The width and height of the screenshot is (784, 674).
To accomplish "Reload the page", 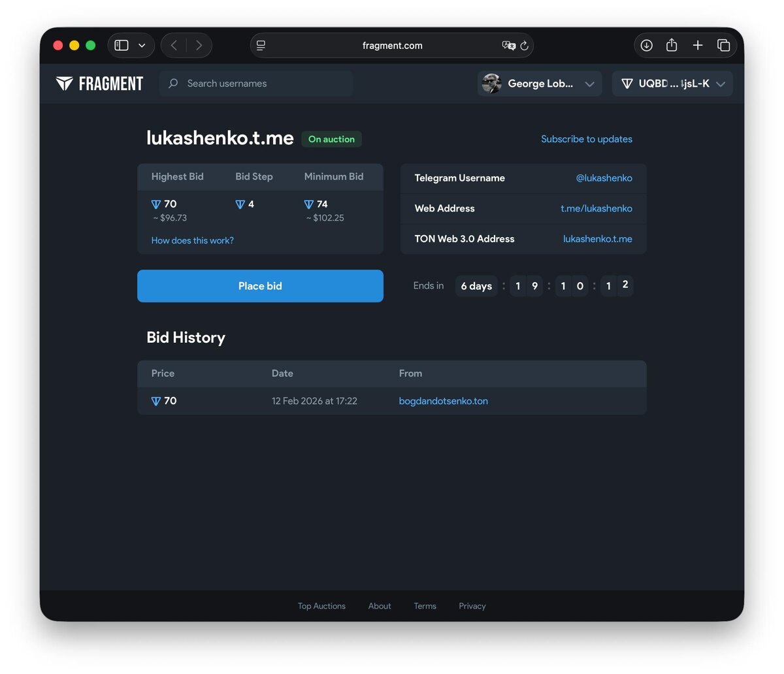I will click(524, 46).
